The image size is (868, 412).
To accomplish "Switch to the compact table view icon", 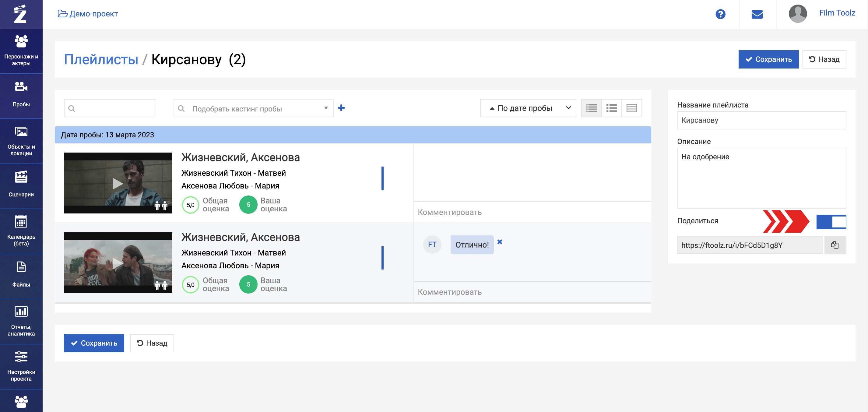I will (x=631, y=108).
